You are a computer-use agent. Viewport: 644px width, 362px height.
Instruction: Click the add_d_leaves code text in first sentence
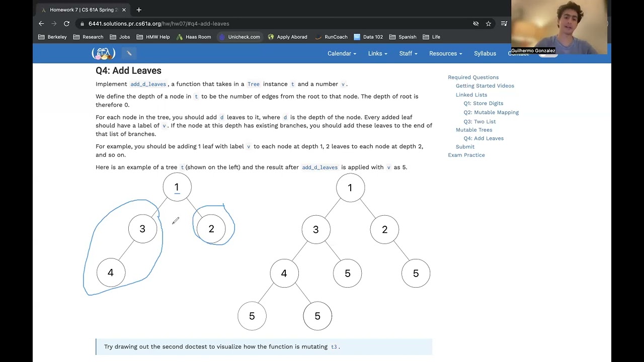[148, 84]
